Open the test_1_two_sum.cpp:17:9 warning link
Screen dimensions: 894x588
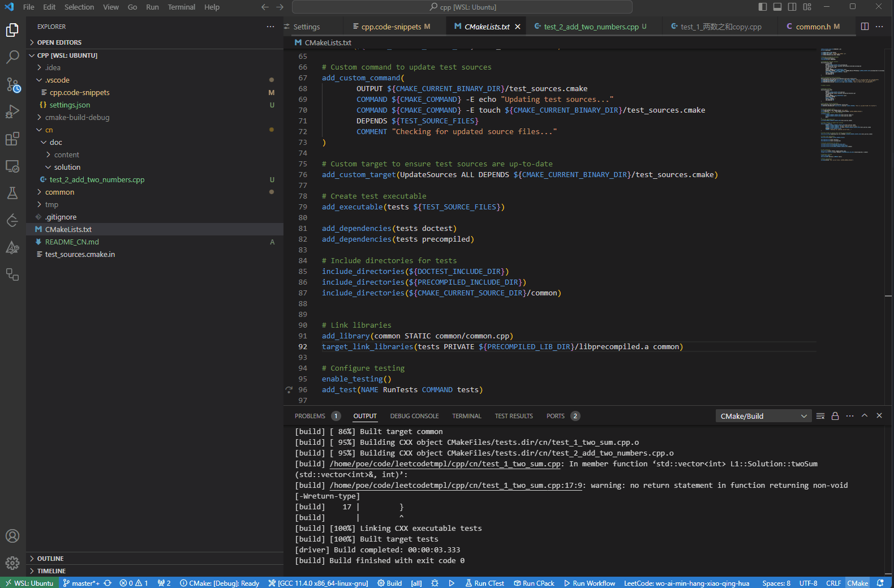click(456, 485)
